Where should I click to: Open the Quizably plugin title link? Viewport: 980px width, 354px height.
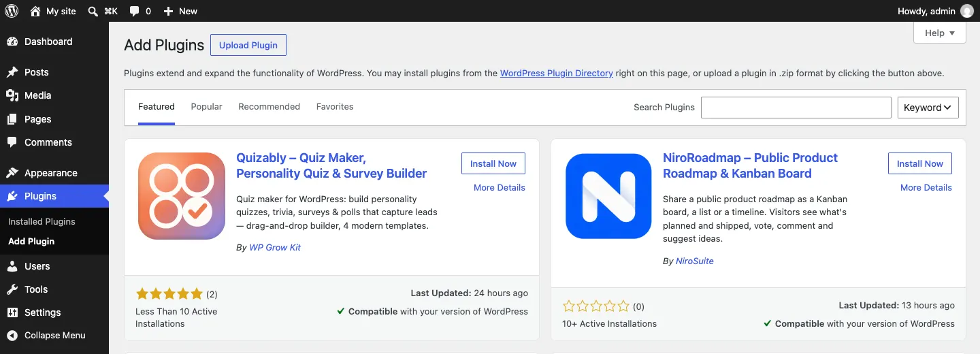tap(331, 165)
